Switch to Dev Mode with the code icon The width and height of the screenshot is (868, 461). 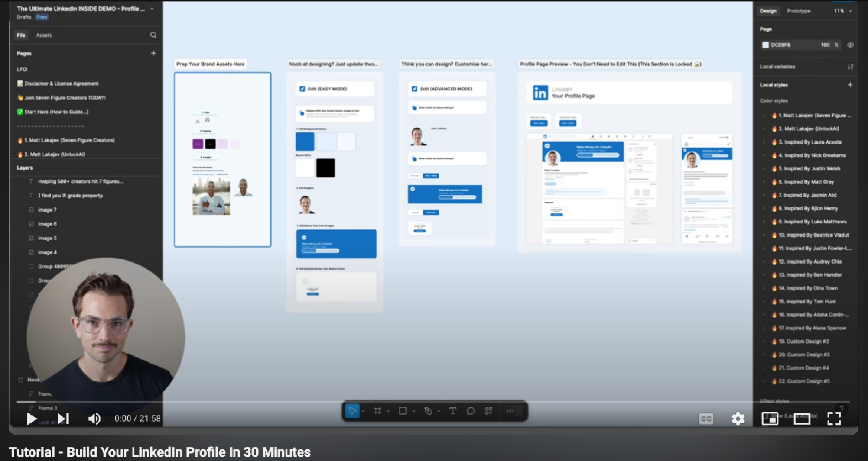click(511, 411)
